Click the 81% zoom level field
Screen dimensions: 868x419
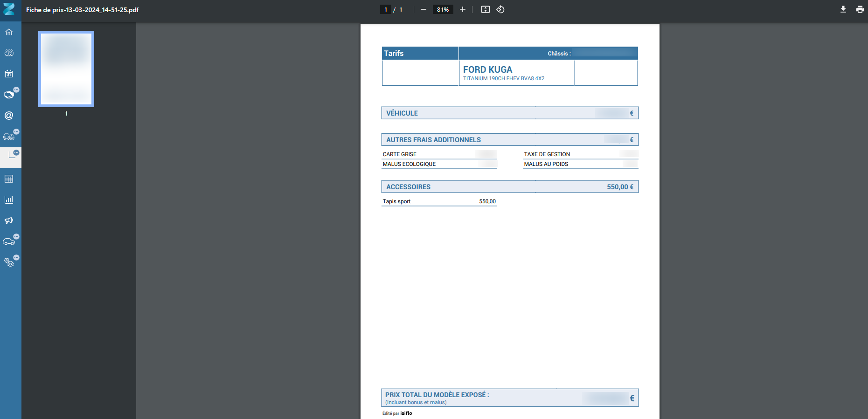pos(443,9)
